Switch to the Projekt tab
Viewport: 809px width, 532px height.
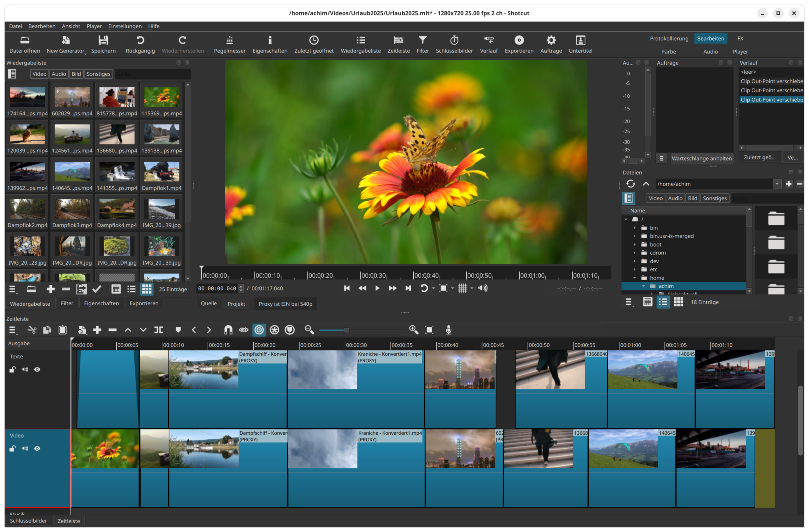click(x=236, y=303)
